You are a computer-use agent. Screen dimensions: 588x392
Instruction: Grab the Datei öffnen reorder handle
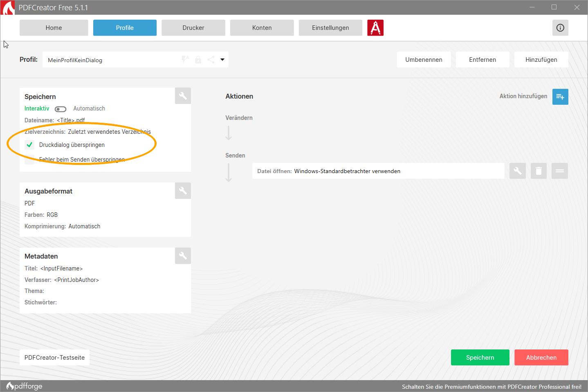pyautogui.click(x=560, y=171)
